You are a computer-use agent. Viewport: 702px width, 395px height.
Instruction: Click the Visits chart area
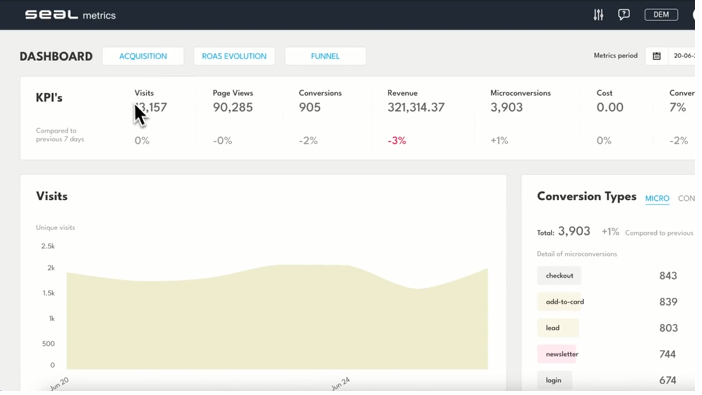click(277, 318)
